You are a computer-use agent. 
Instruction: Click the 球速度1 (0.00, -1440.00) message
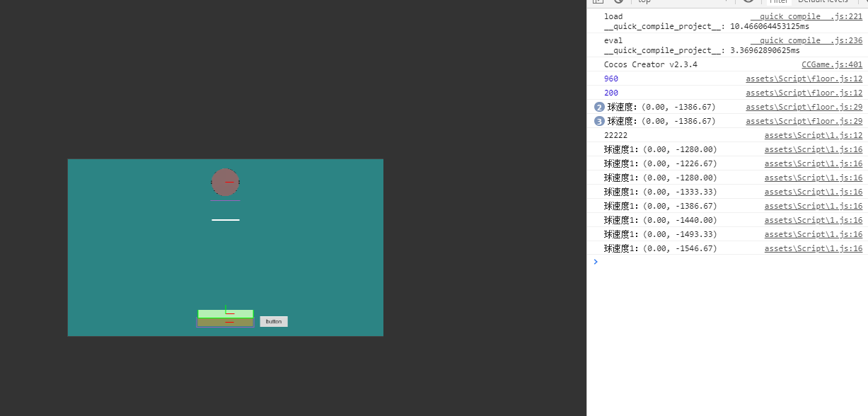click(661, 220)
